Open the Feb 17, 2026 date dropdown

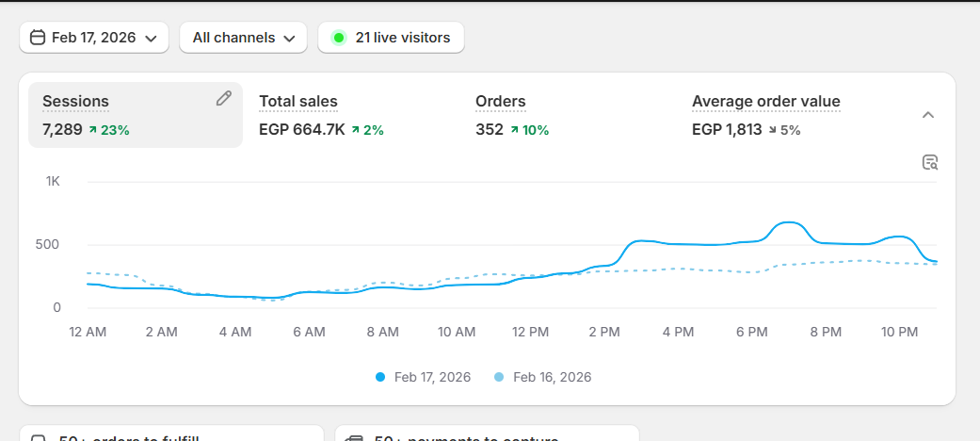click(94, 38)
